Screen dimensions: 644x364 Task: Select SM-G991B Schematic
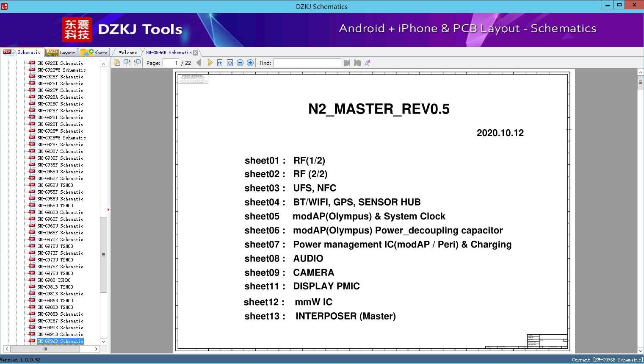coord(60,334)
